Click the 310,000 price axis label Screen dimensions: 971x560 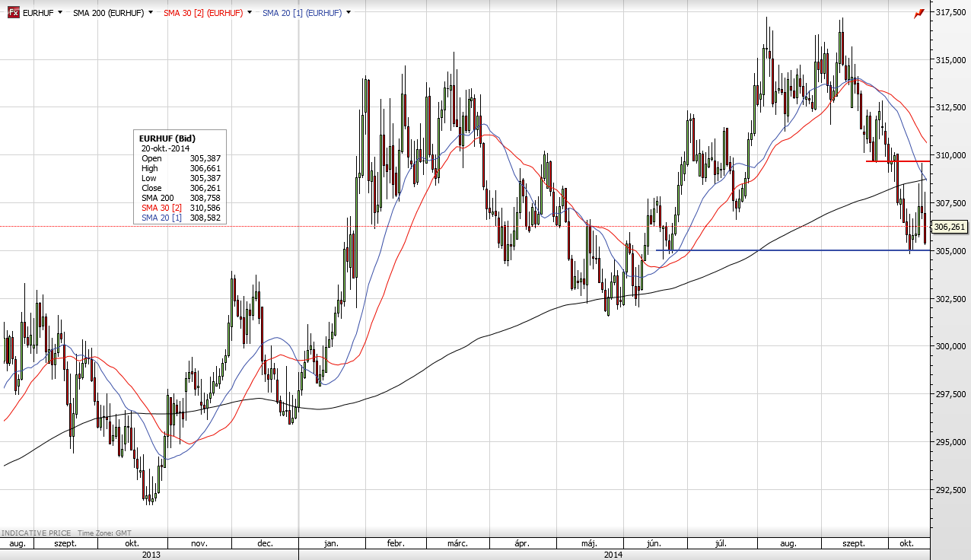(x=951, y=155)
